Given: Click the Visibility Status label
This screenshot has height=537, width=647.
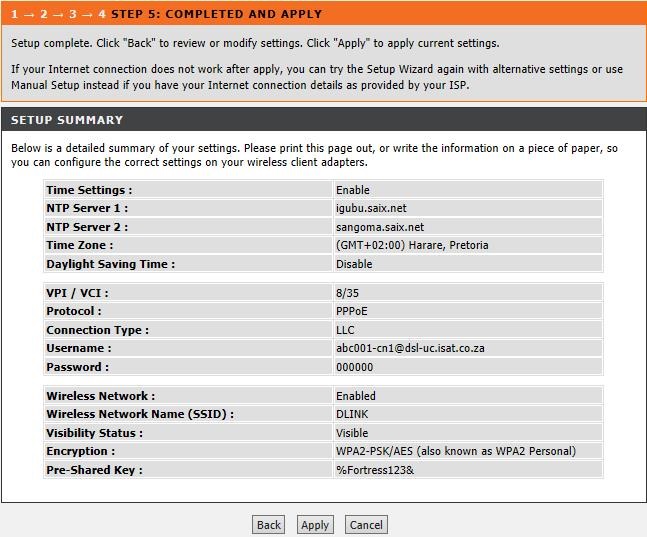Looking at the screenshot, I should click(x=94, y=433).
